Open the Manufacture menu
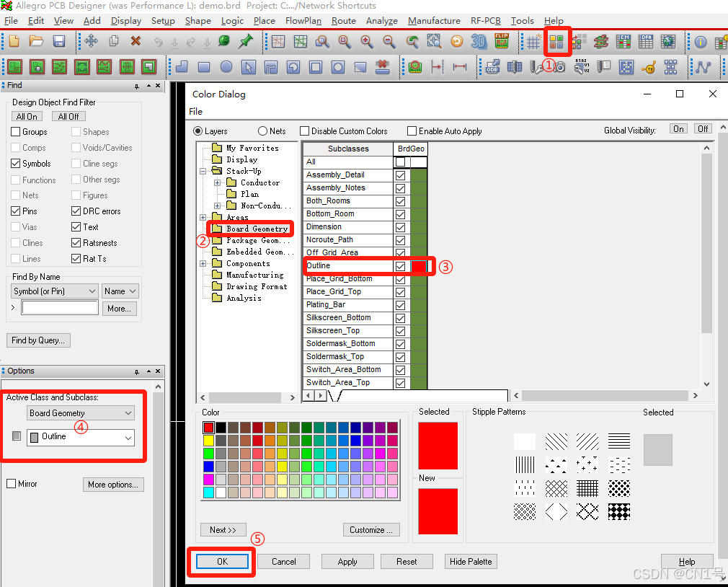 pos(434,21)
